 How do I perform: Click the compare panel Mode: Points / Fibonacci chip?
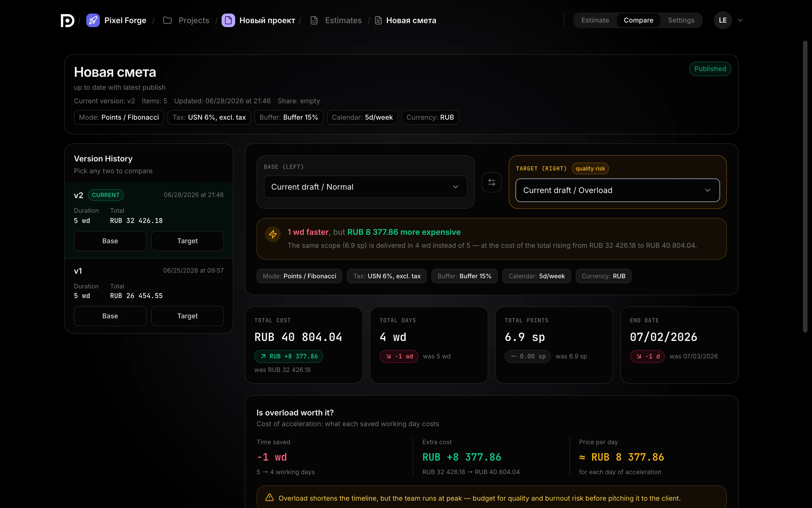coord(299,276)
